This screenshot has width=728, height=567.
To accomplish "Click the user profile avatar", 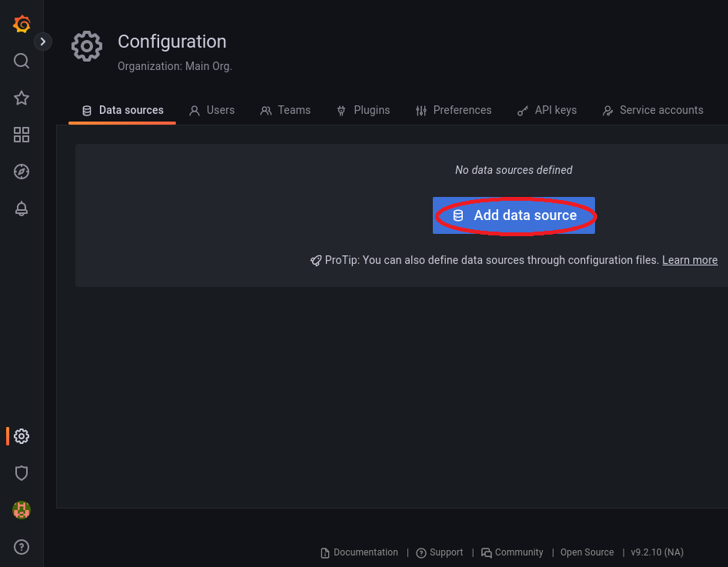I will (x=22, y=510).
